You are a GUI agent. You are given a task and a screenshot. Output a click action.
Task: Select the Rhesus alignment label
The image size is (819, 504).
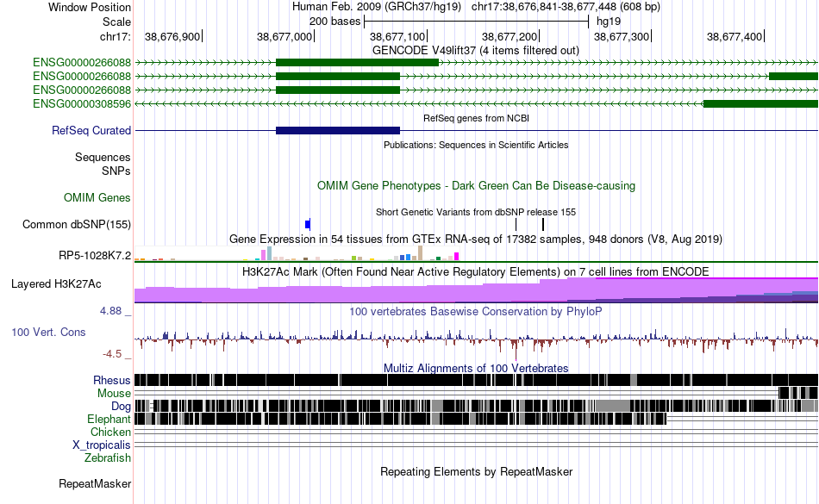point(112,380)
